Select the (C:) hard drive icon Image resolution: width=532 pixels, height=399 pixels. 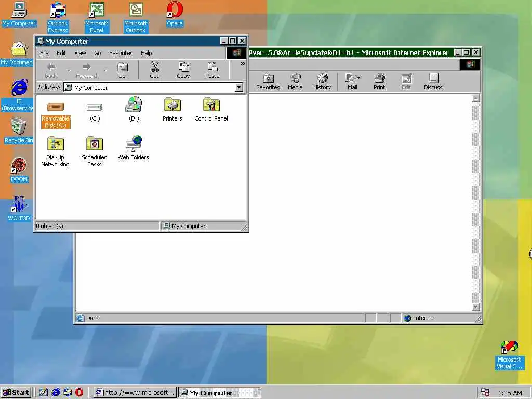(95, 112)
